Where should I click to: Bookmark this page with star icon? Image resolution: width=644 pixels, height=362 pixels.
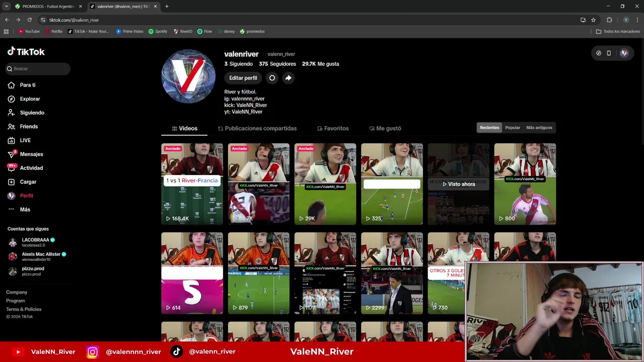[593, 20]
